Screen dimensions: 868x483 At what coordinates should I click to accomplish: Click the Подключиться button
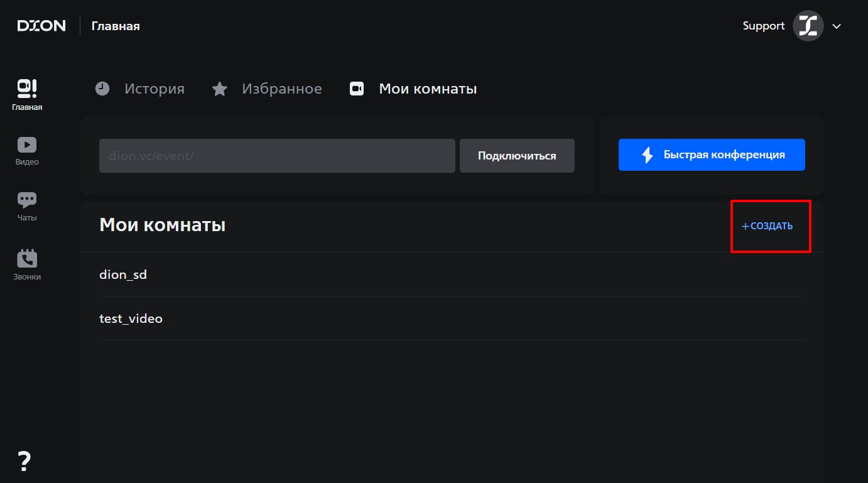pos(517,156)
